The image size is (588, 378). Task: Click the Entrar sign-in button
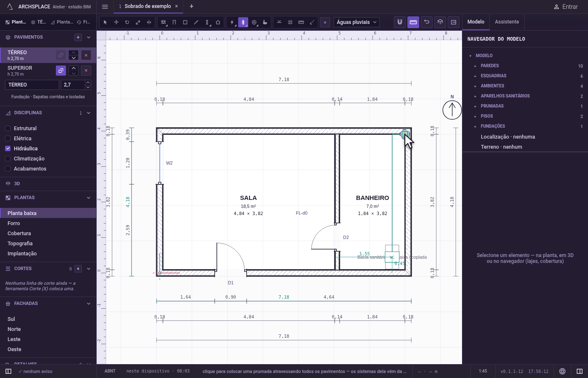(x=566, y=7)
